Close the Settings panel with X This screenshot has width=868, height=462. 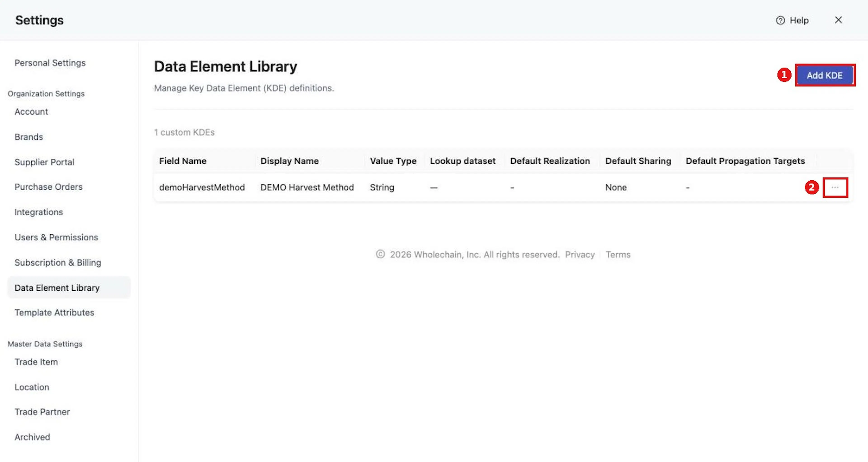838,20
